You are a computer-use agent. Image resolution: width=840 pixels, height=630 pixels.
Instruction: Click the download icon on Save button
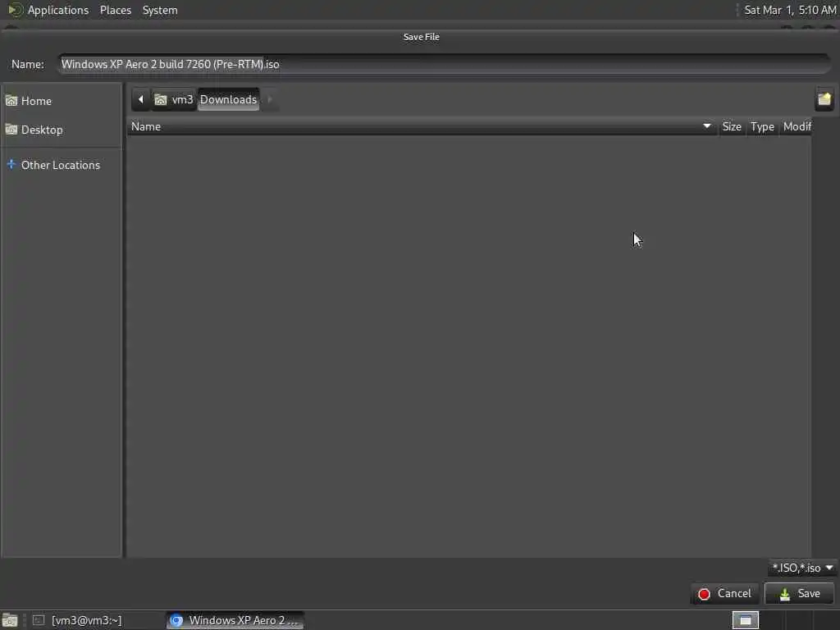pos(785,594)
